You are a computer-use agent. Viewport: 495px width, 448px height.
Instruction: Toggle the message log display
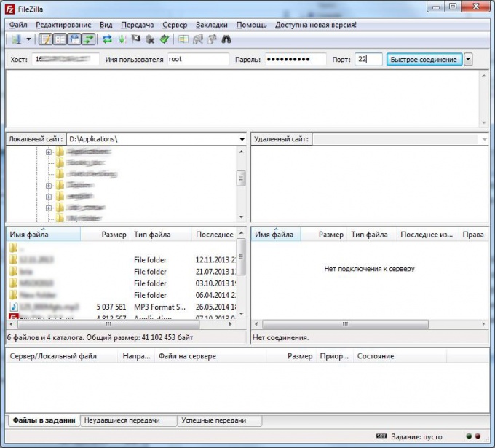click(45, 39)
